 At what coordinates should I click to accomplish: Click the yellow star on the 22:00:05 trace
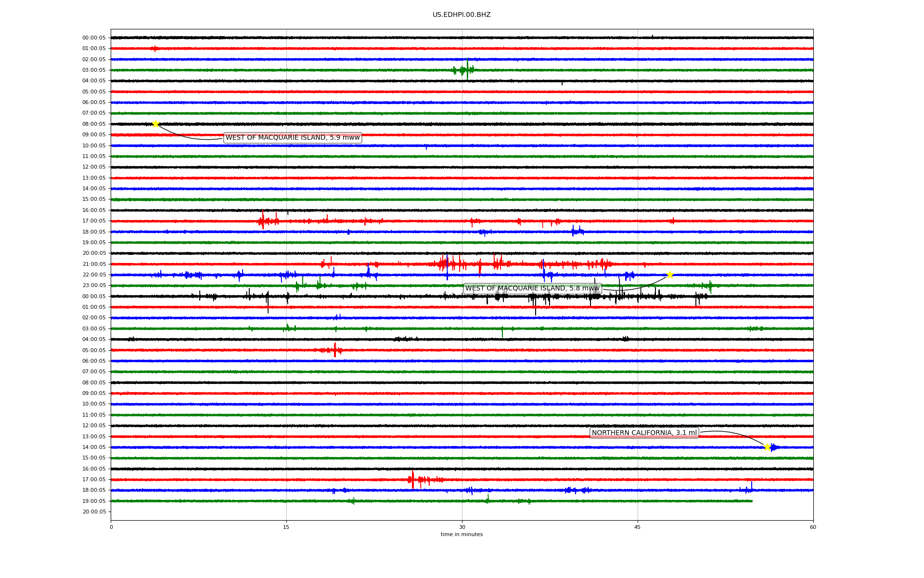(x=670, y=275)
